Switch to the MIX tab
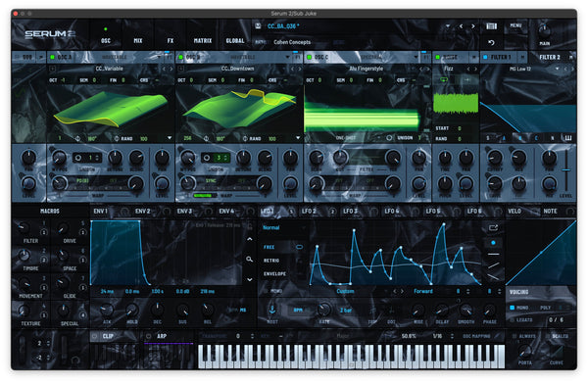The width and height of the screenshot is (588, 383). point(138,40)
